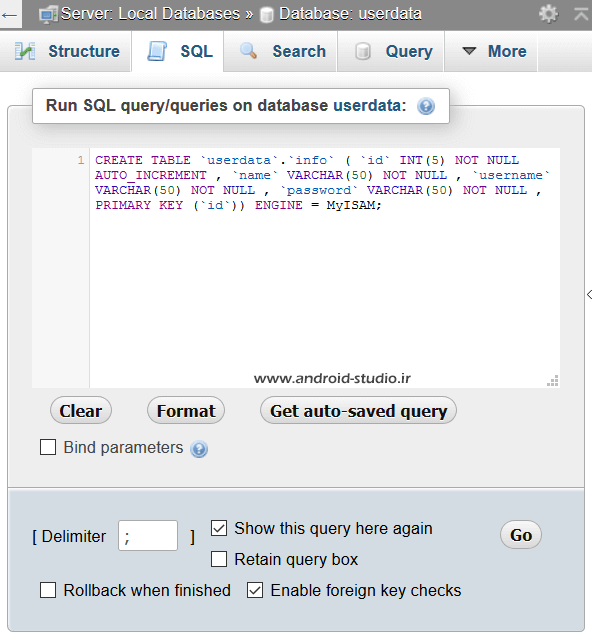
Task: Click the Clear button
Action: tap(81, 411)
